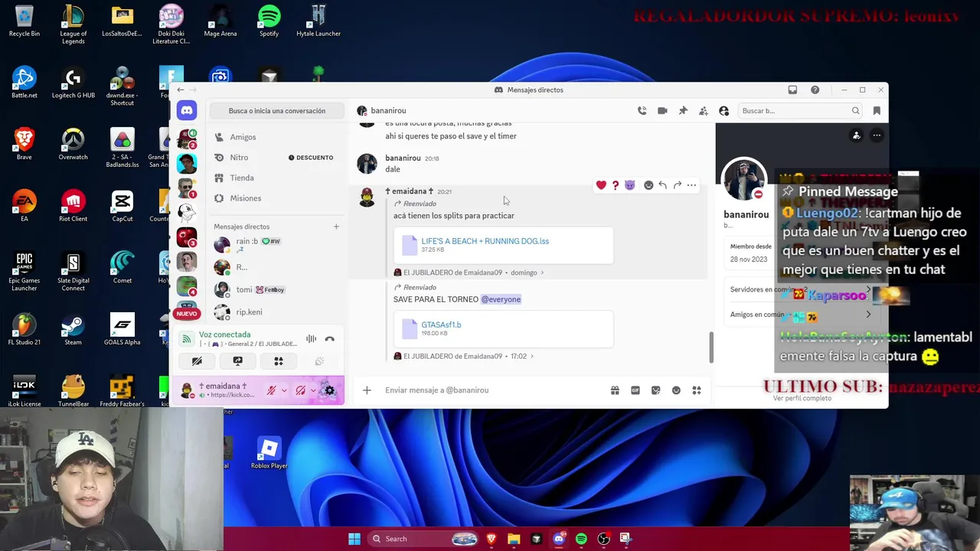Open sticker picker in message bar
Screen dimensions: 980x551
tap(656, 390)
